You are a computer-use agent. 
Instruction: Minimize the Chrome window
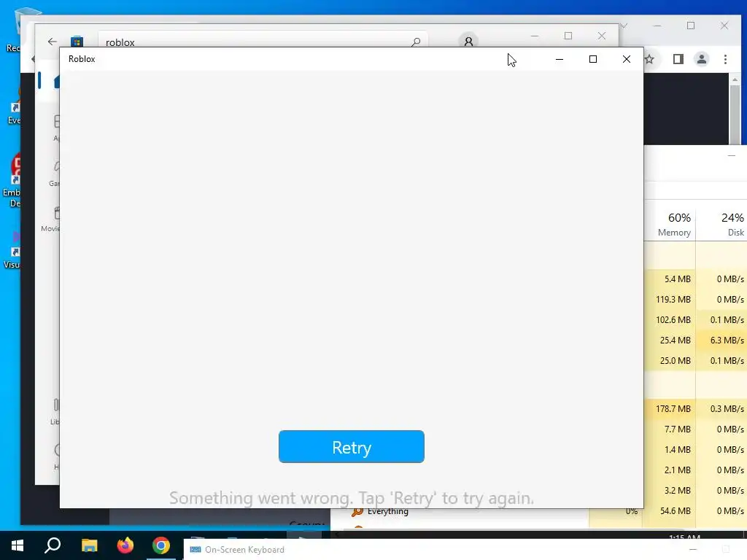tap(657, 26)
